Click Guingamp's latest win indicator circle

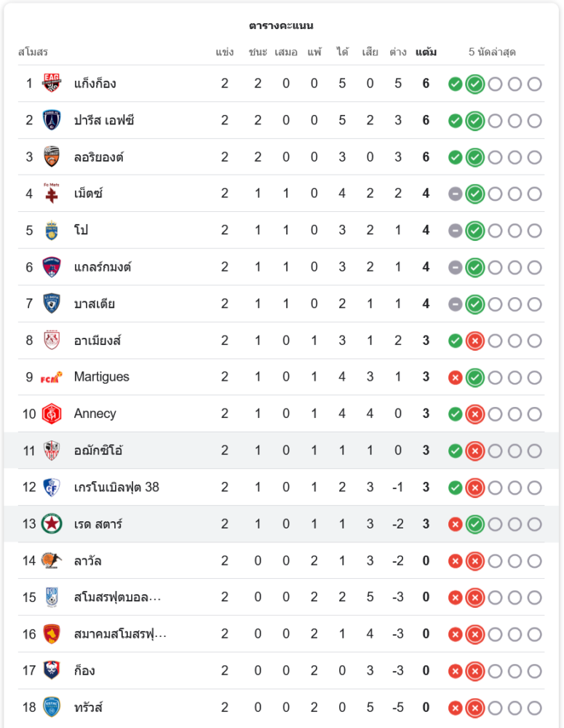475,84
